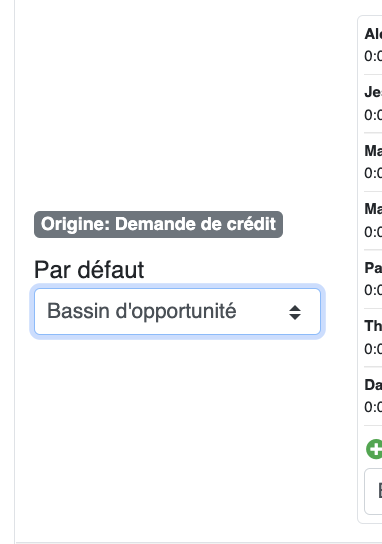The image size is (382, 544).
Task: Click the time value under the "Pa" entry
Action: pos(373,290)
